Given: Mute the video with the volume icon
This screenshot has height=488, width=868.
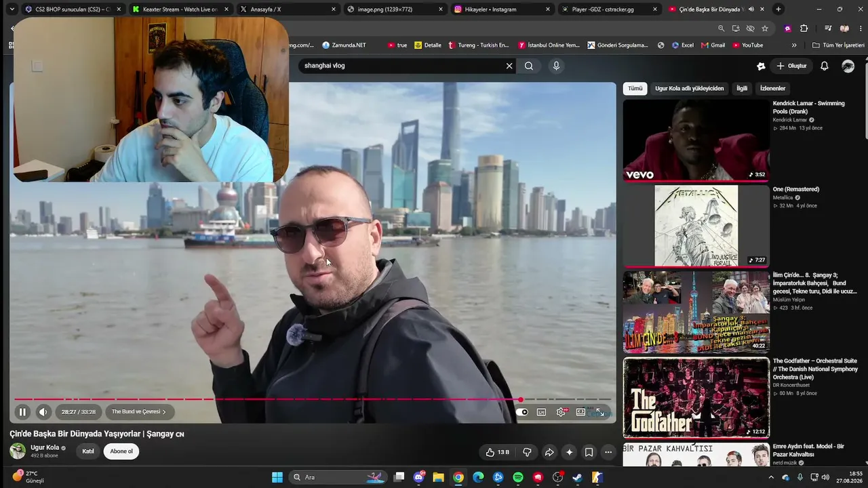Looking at the screenshot, I should point(43,411).
